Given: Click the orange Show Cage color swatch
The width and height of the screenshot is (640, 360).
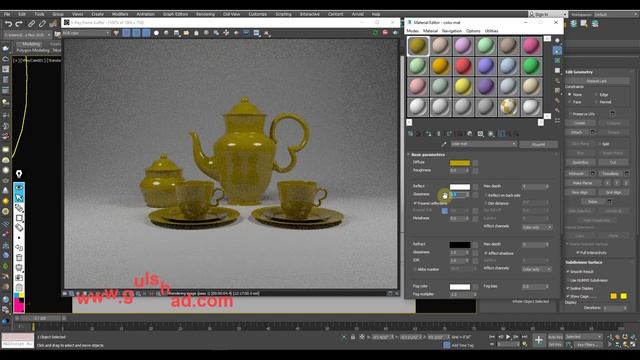Looking at the screenshot, I should click(x=613, y=296).
